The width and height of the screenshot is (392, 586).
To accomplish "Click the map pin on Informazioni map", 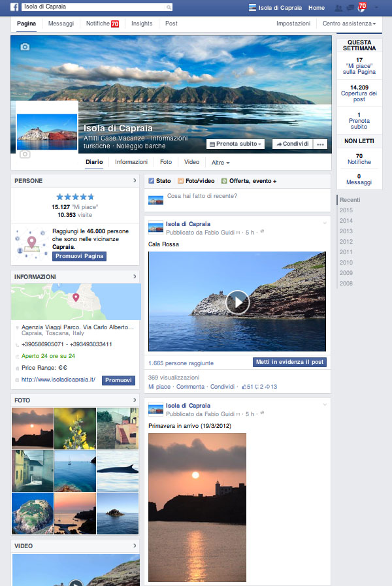I will coord(76,297).
